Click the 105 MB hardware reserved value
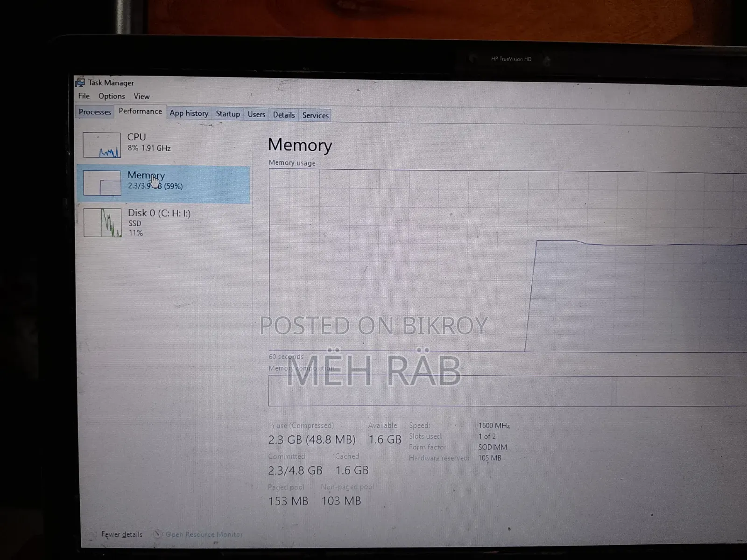 click(x=490, y=458)
